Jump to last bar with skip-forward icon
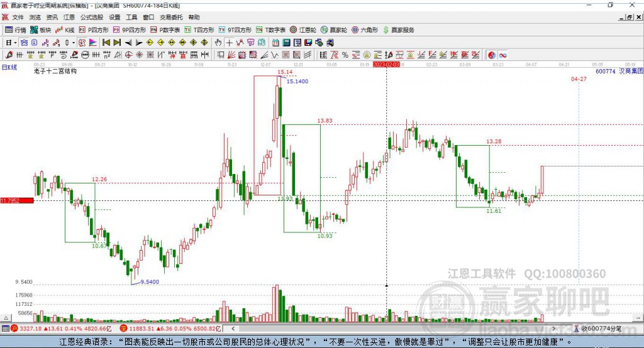The height and width of the screenshot is (348, 644). tap(117, 43)
